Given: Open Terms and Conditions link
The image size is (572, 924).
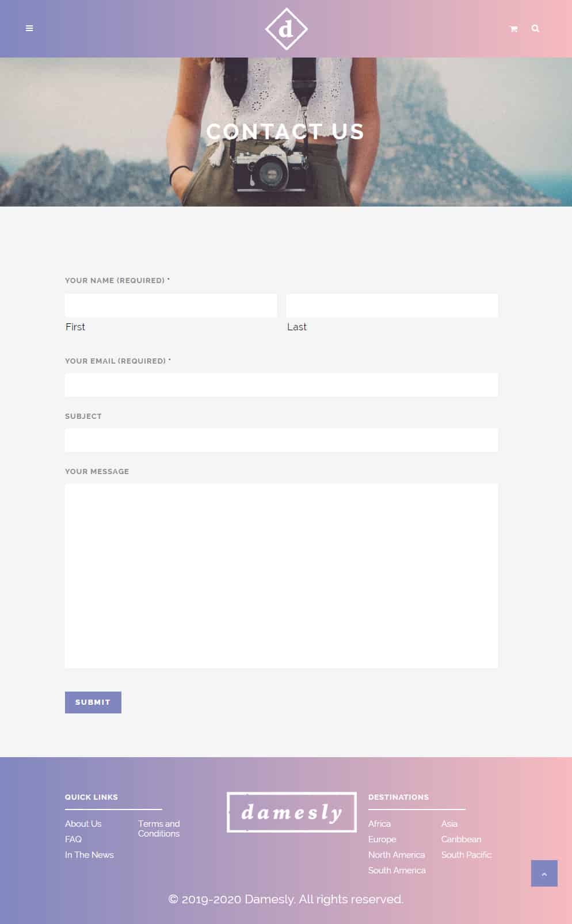Looking at the screenshot, I should [159, 828].
